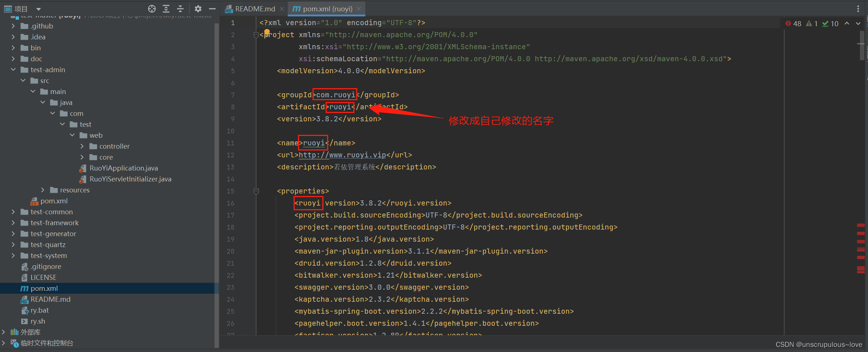The width and height of the screenshot is (868, 352).
Task: Go to previous highlighted error arrow
Action: (x=847, y=23)
